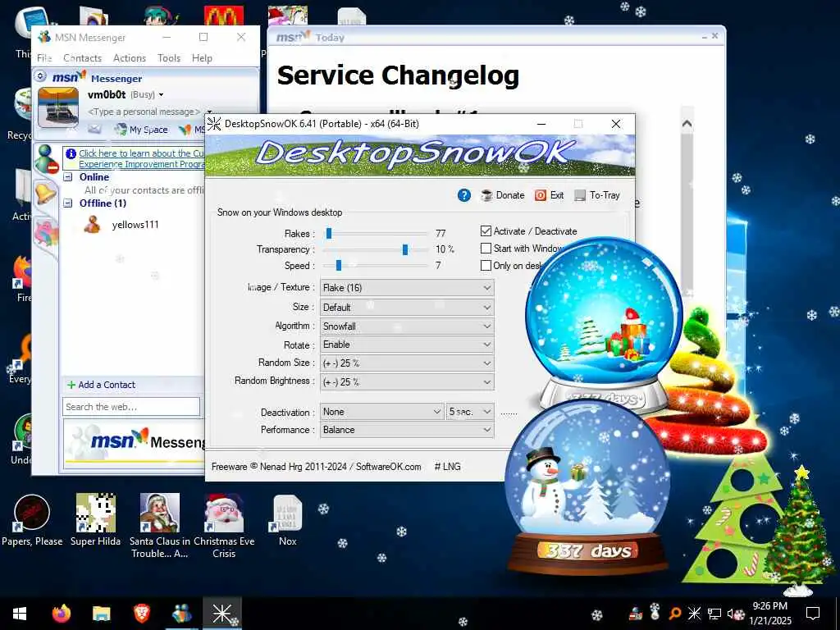The width and height of the screenshot is (840, 630).
Task: Open the Contacts menu in MSN Messenger
Action: click(82, 58)
